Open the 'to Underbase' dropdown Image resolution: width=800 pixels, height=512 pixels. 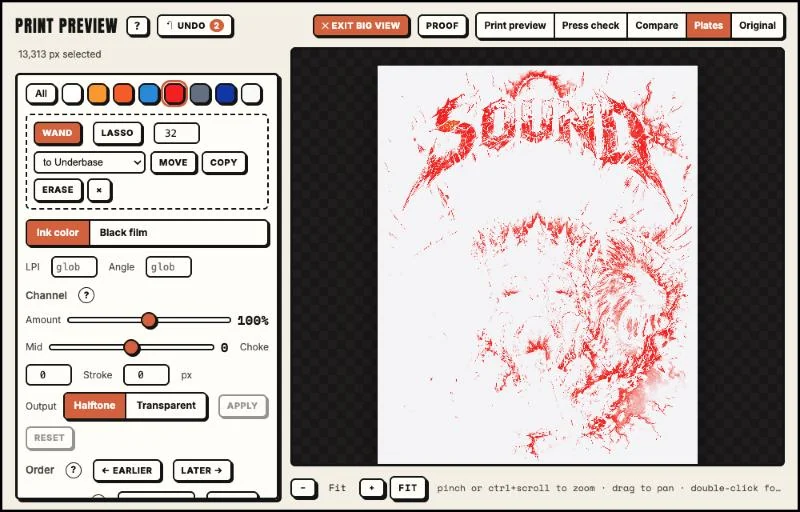coord(89,163)
